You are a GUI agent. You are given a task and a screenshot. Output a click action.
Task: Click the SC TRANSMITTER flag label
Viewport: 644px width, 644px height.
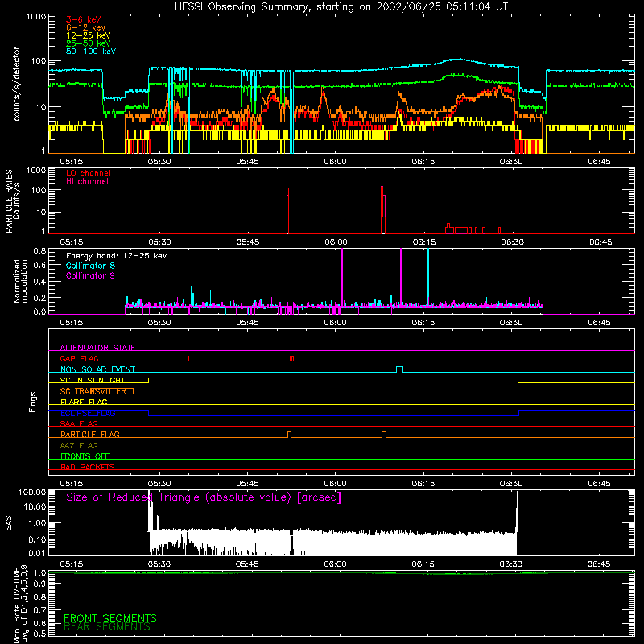(x=93, y=391)
